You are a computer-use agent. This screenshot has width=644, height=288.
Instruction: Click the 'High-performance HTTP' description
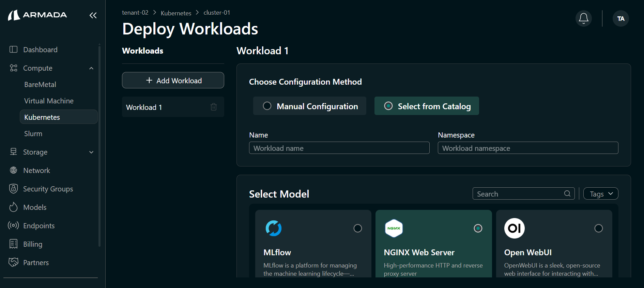(433, 269)
